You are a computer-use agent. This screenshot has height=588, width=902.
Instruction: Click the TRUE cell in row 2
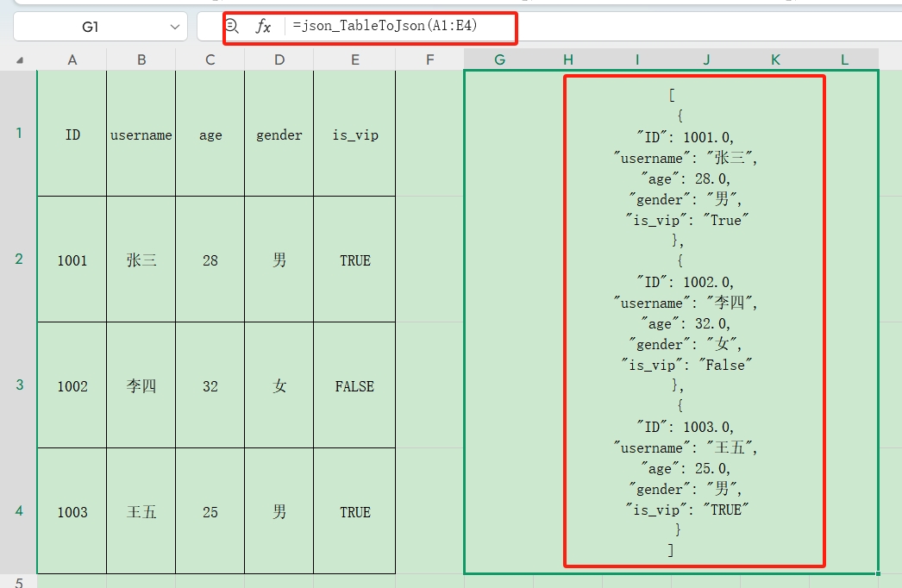click(354, 260)
